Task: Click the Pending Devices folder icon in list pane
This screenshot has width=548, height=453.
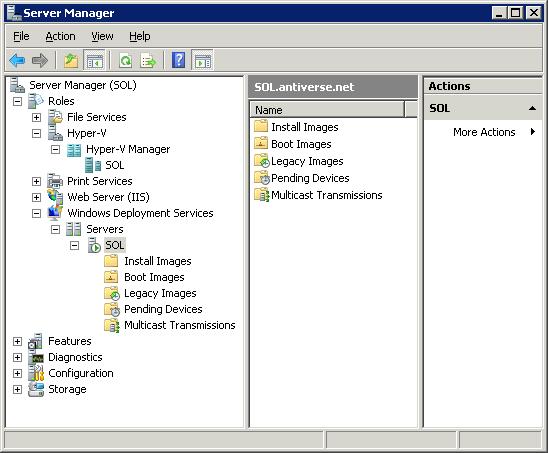Action: click(x=261, y=178)
